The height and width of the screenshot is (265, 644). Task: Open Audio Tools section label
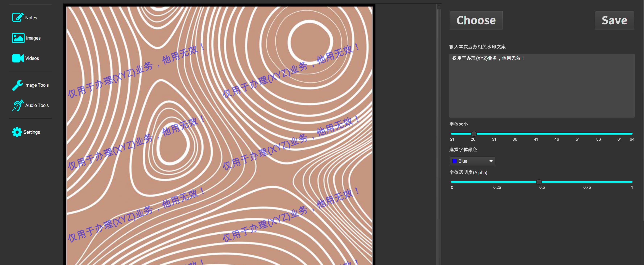coord(37,105)
